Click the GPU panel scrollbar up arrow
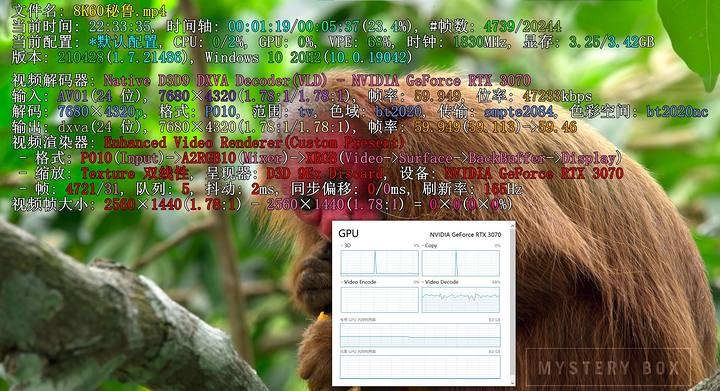This screenshot has width=720, height=391. tap(512, 225)
